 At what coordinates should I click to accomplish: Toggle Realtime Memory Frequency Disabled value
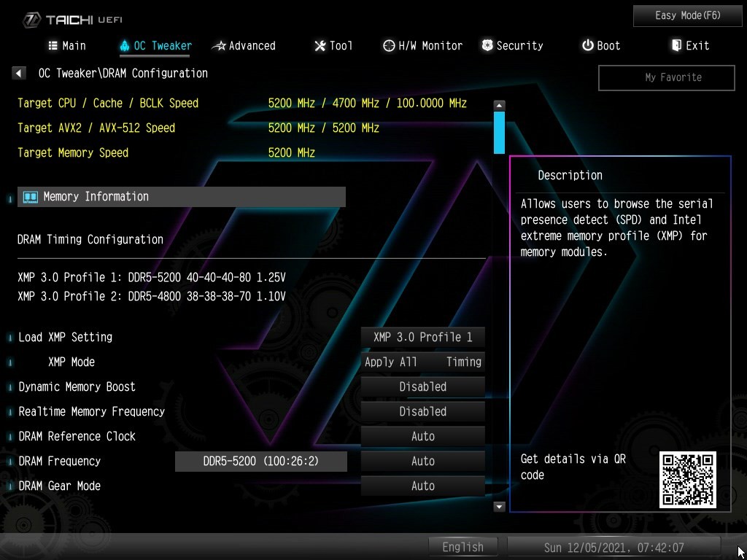coord(423,411)
